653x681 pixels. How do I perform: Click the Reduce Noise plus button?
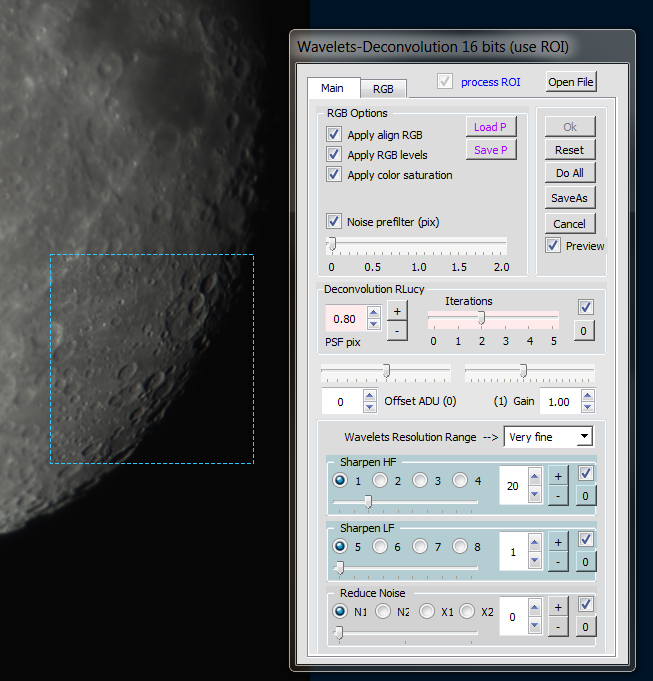[x=558, y=608]
